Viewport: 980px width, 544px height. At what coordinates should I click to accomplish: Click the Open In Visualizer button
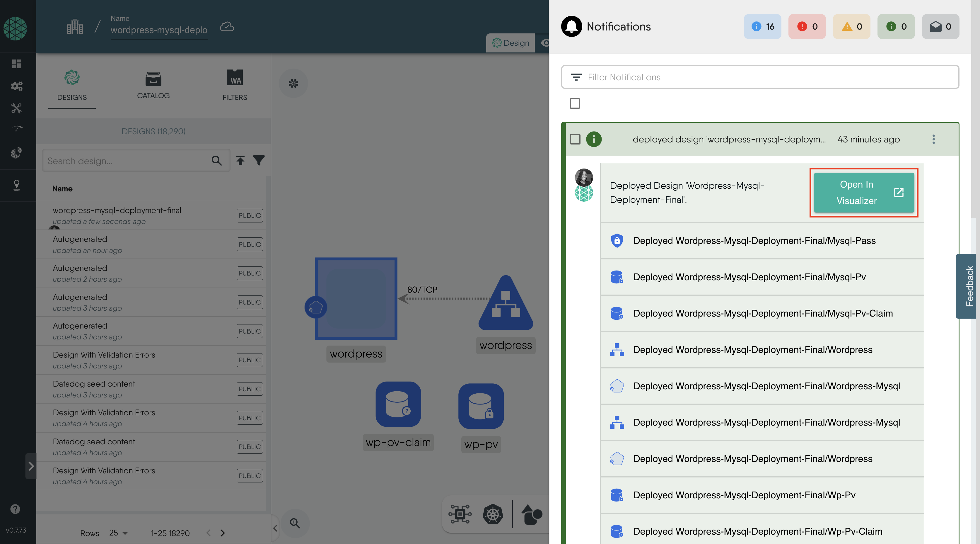tap(864, 193)
